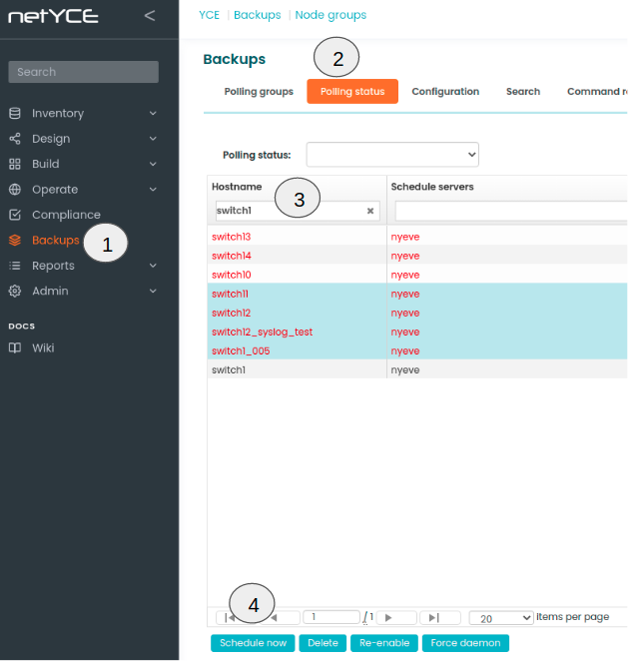This screenshot has height=662, width=644.
Task: Click the netYCE logo
Action: (x=53, y=16)
